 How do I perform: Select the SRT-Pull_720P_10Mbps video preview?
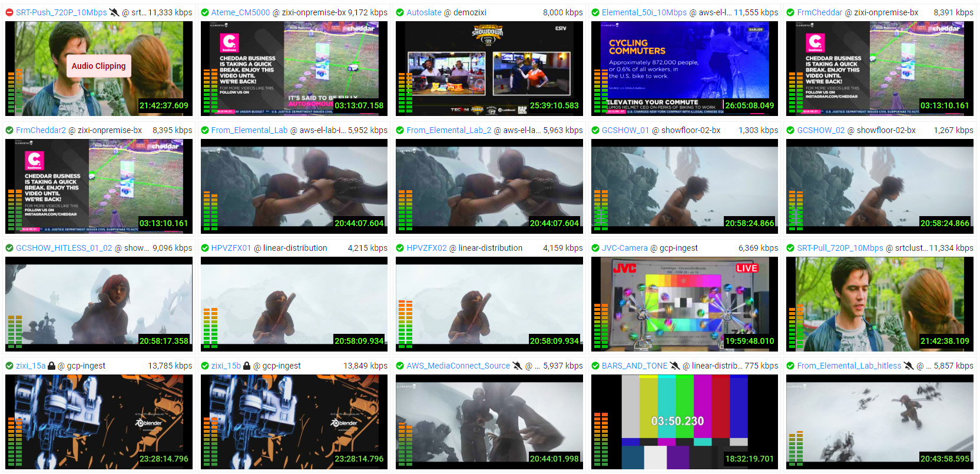tap(880, 304)
